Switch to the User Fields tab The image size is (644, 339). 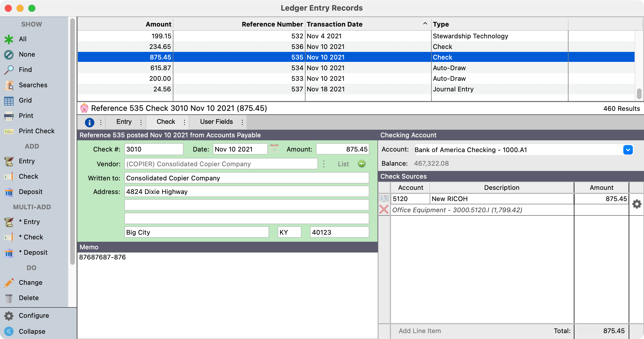(x=216, y=122)
